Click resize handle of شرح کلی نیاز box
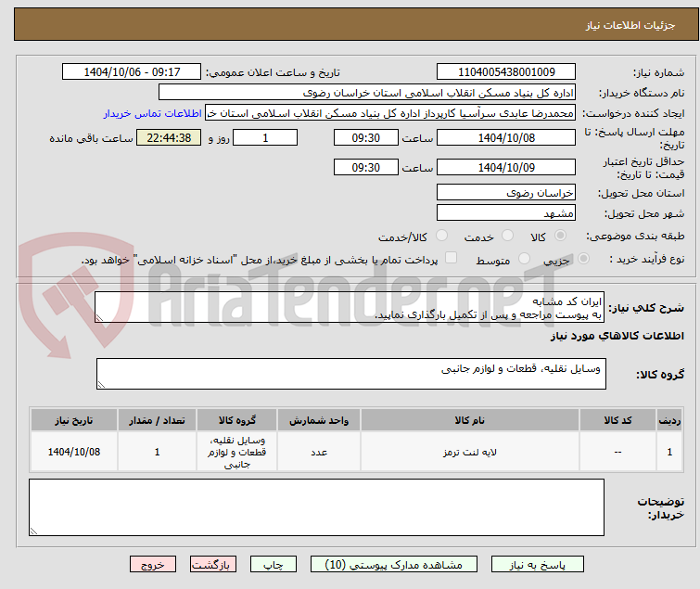This screenshot has width=700, height=589. pos(99,318)
